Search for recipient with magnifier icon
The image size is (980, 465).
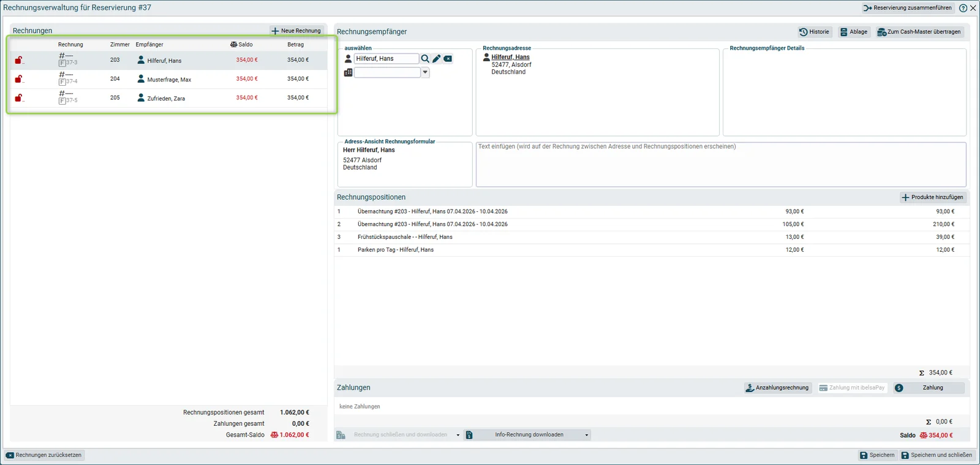click(x=425, y=59)
